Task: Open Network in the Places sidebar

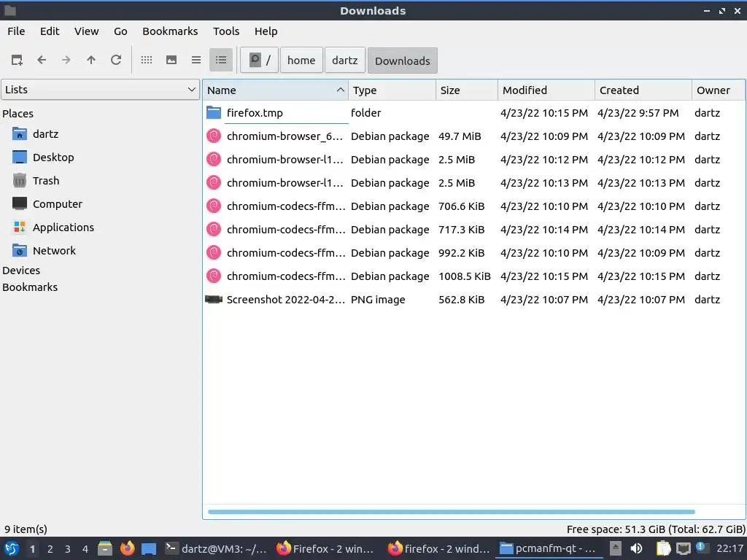Action: (x=54, y=251)
